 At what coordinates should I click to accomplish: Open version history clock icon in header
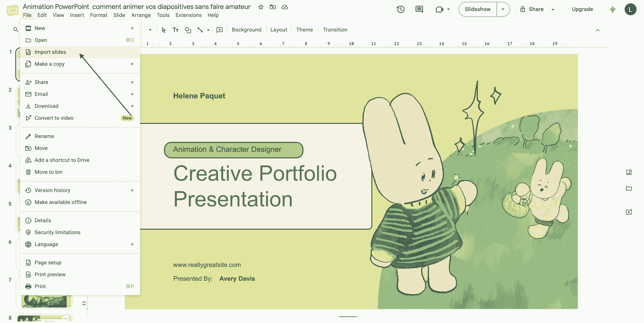click(400, 9)
